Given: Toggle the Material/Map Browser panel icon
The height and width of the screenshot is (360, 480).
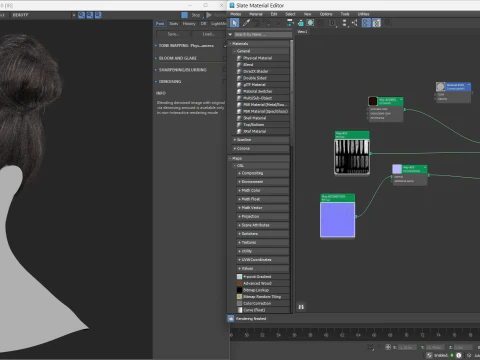Looking at the screenshot, I should pos(366,23).
